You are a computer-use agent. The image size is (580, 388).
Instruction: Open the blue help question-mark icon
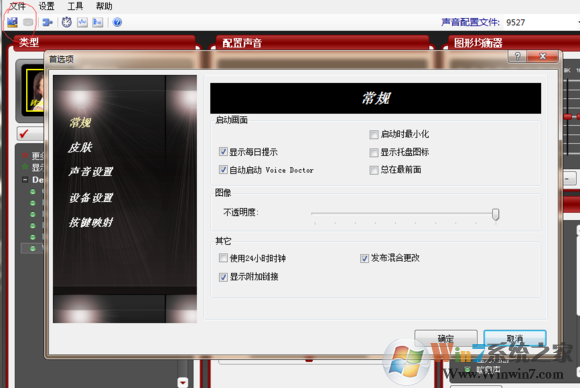click(117, 22)
